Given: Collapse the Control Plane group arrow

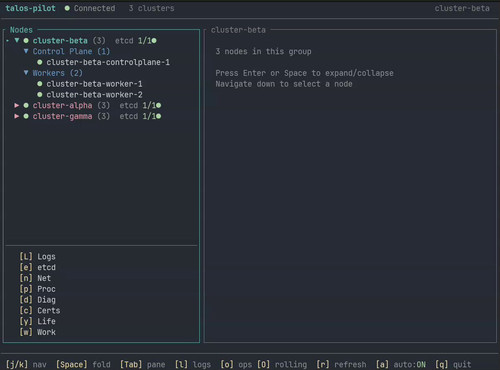Looking at the screenshot, I should [x=26, y=51].
